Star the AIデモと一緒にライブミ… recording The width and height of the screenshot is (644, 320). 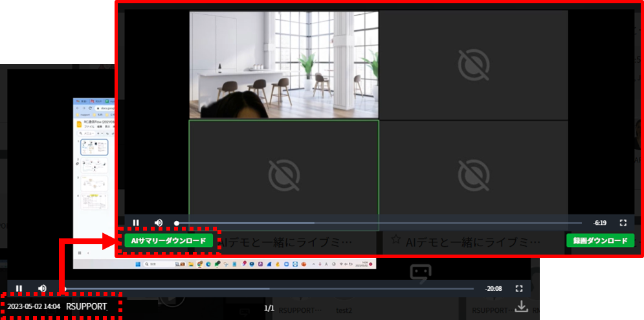click(395, 240)
